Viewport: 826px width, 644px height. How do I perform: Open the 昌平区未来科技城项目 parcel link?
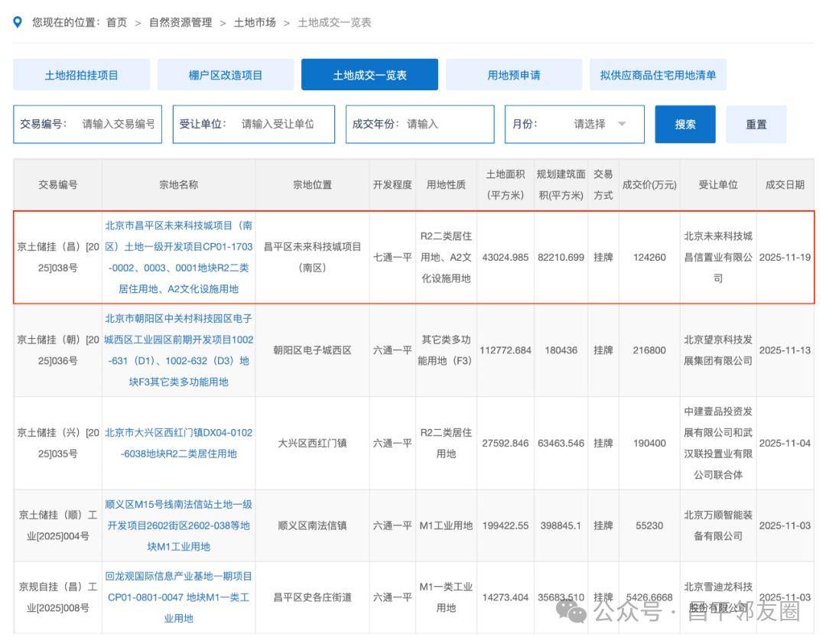click(178, 258)
